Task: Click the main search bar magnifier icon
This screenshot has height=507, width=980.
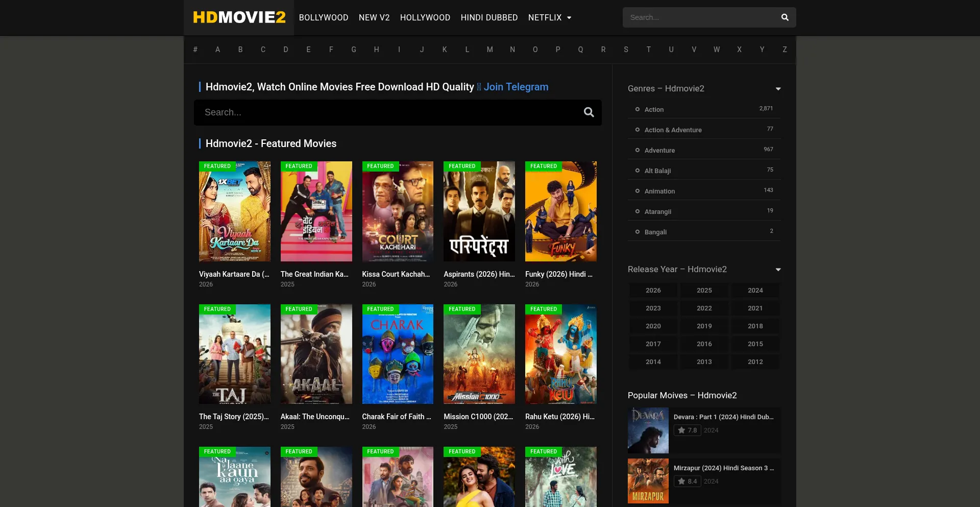Action: [589, 112]
